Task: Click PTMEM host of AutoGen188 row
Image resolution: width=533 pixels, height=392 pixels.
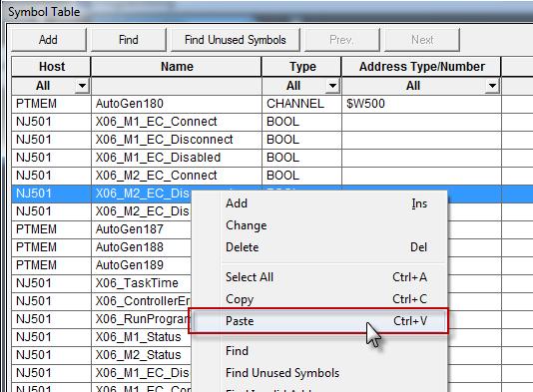Action: 51,247
